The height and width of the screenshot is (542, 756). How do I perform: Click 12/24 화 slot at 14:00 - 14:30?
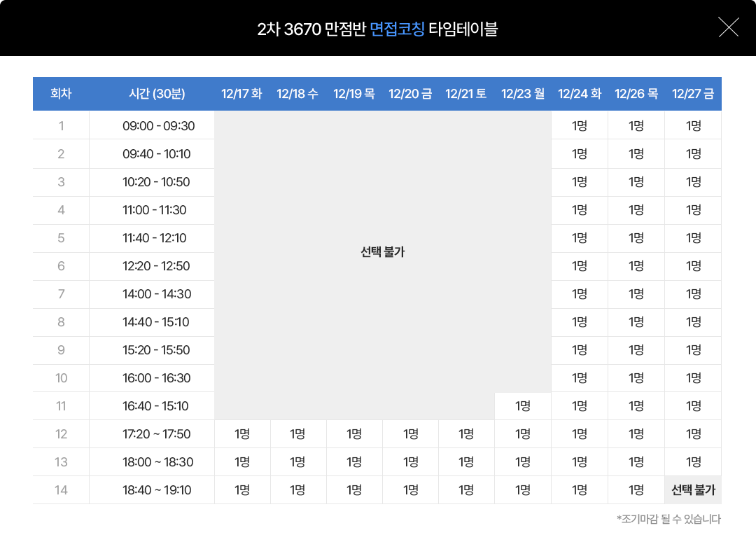click(579, 294)
